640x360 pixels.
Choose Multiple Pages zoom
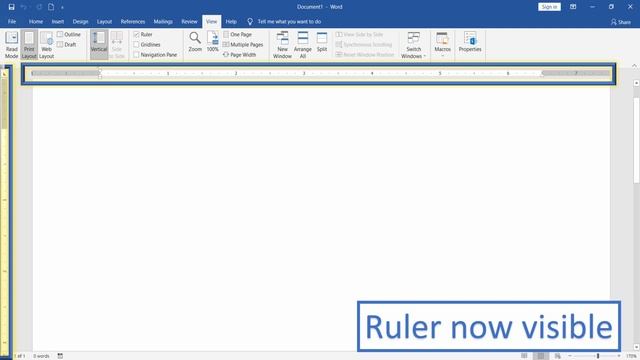(x=243, y=44)
